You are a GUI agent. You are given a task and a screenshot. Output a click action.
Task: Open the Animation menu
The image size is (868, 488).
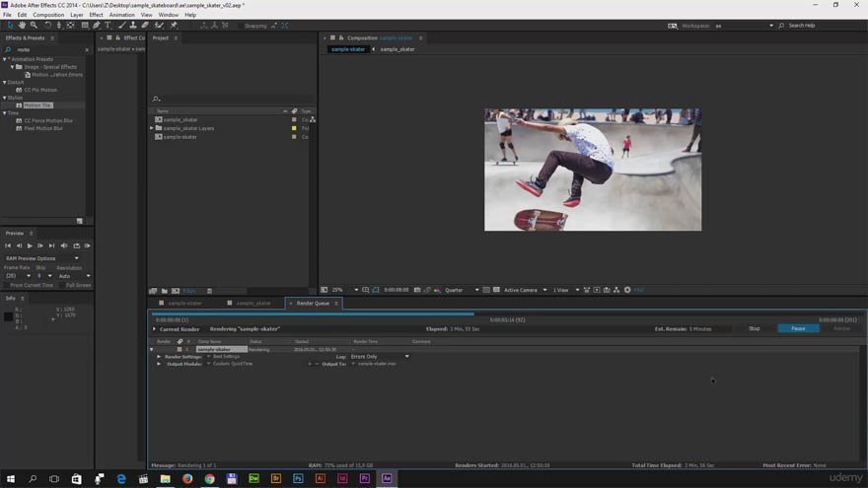(121, 15)
